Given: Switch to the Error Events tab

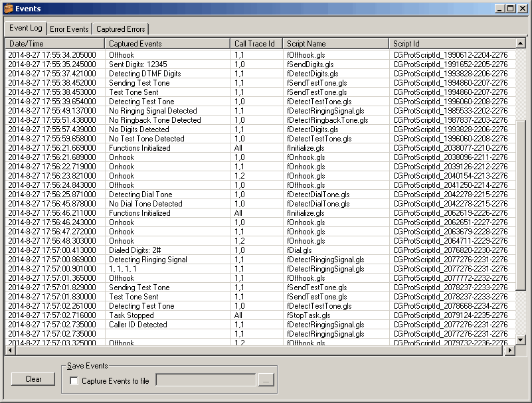Looking at the screenshot, I should [x=69, y=29].
